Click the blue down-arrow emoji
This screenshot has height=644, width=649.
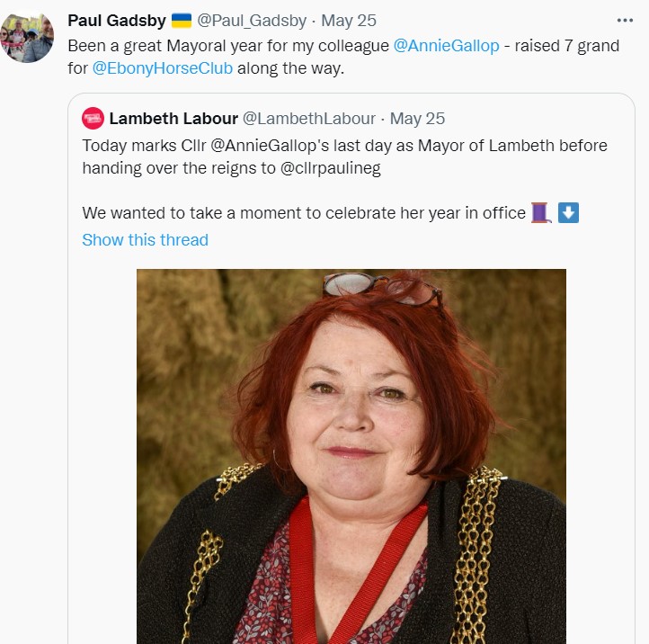pos(568,213)
